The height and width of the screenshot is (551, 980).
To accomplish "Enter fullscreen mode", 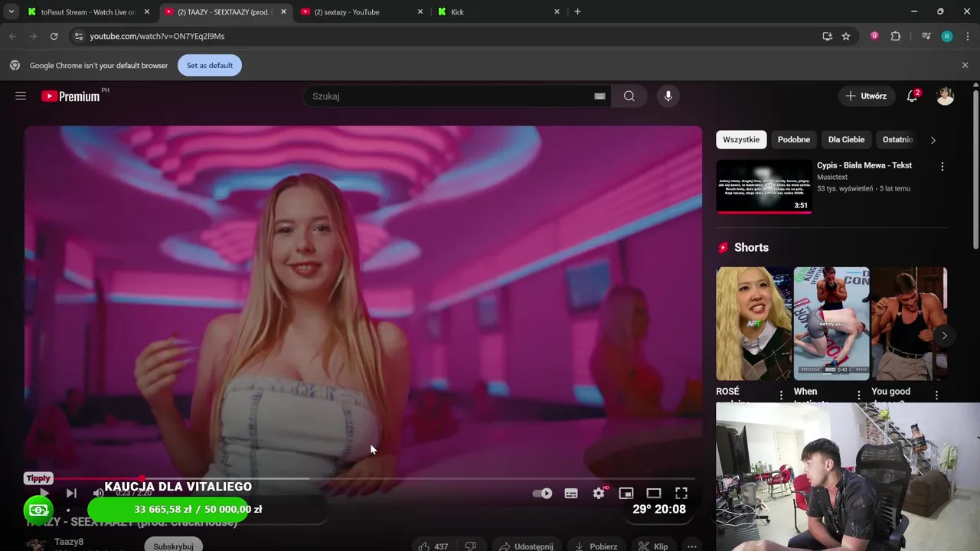I will point(681,494).
